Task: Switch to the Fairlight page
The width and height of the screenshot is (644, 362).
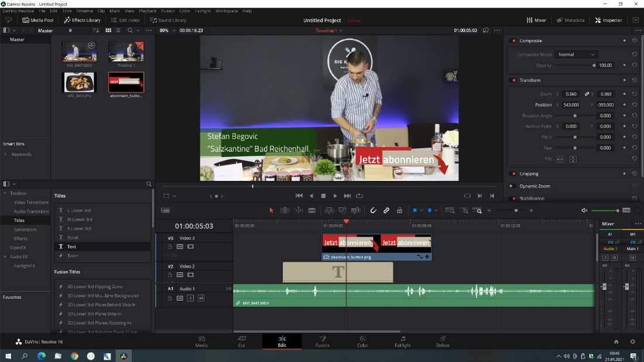Action: 403,341
